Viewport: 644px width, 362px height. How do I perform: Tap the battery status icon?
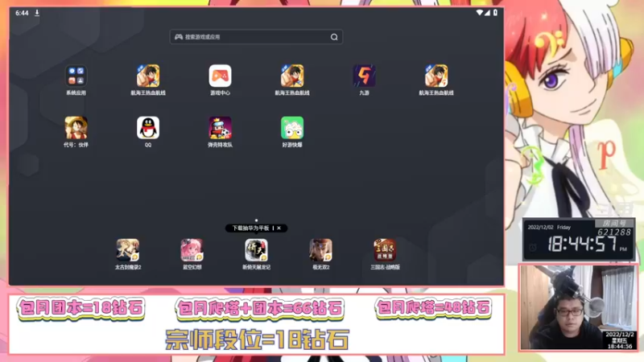[495, 13]
